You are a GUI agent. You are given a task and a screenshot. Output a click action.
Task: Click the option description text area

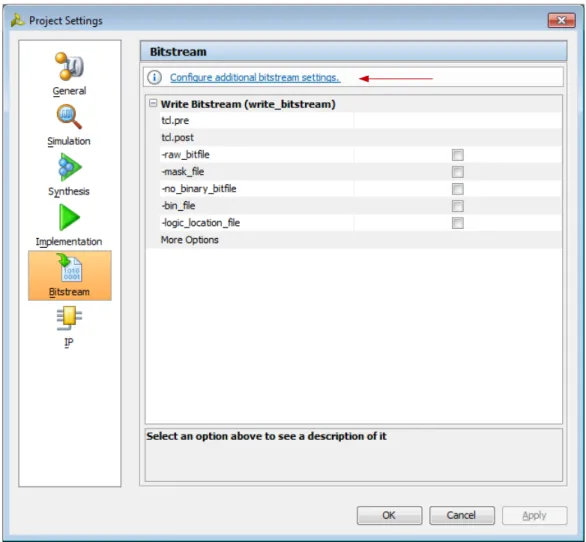[354, 455]
